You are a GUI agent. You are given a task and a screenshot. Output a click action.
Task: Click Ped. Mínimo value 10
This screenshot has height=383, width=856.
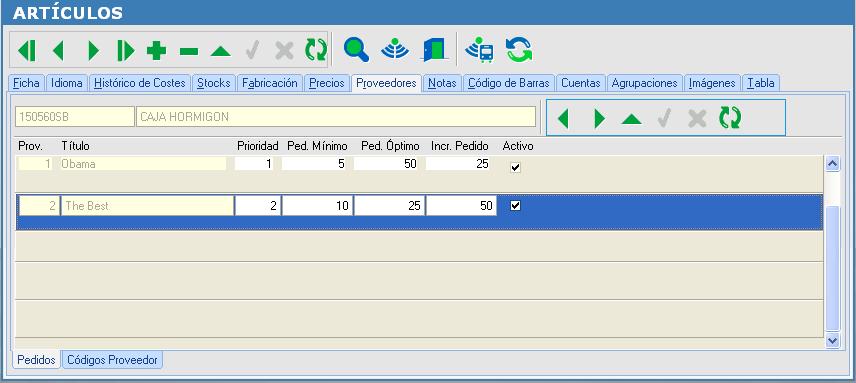pyautogui.click(x=317, y=206)
